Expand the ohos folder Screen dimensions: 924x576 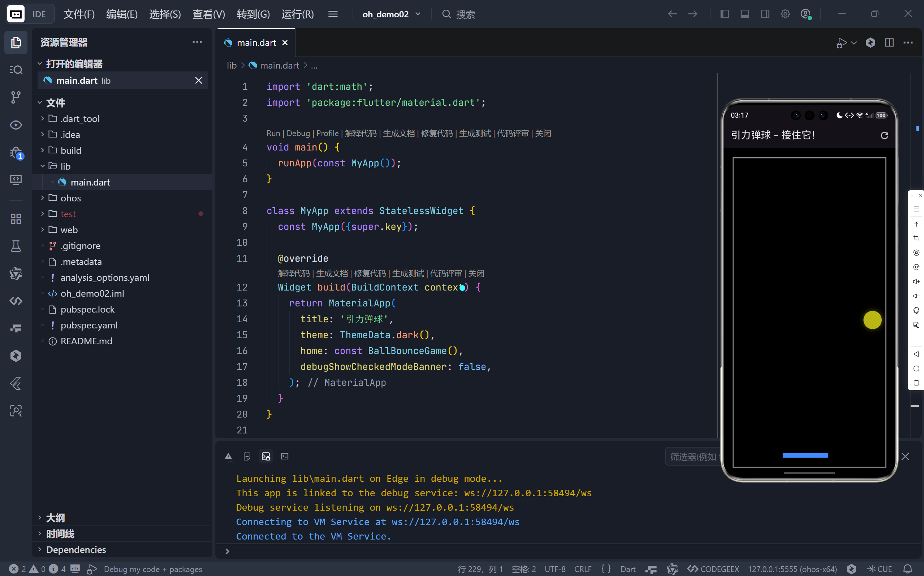pos(70,198)
